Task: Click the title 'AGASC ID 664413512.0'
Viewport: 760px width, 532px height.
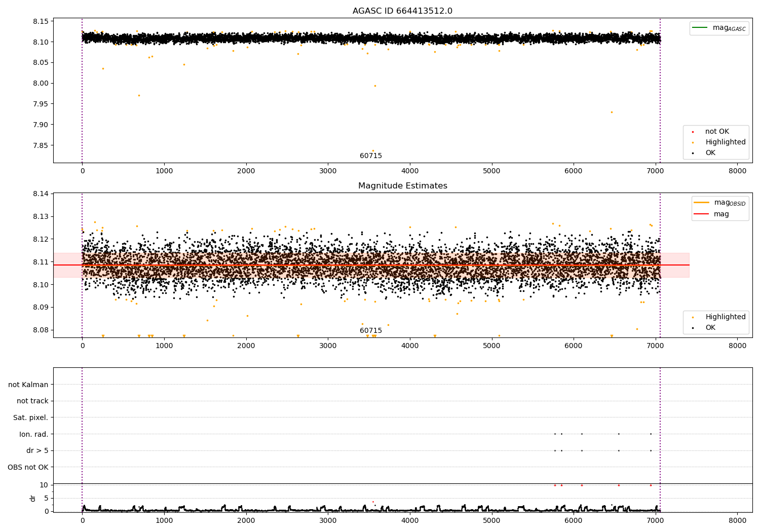Action: 402,11
